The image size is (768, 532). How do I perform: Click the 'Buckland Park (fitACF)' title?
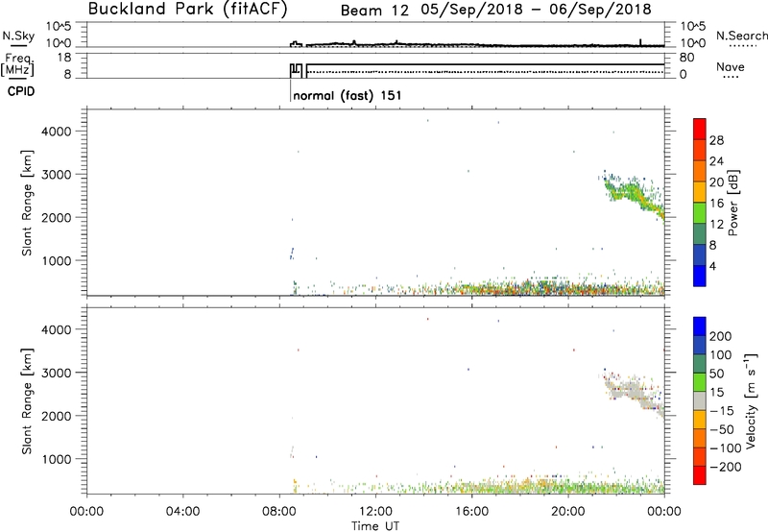pyautogui.click(x=187, y=9)
